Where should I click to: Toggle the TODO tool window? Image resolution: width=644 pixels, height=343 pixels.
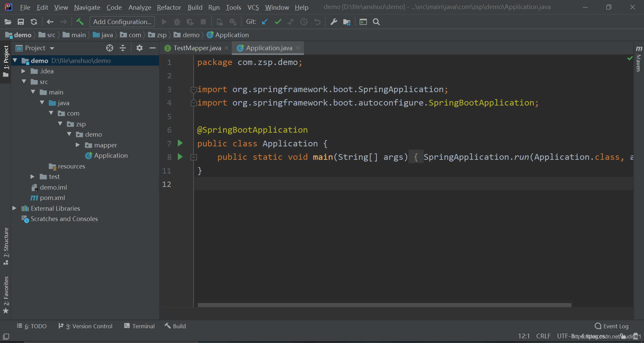point(32,326)
